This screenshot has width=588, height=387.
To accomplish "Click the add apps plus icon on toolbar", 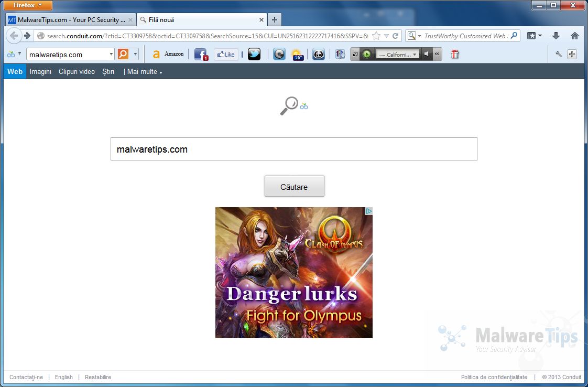I will pos(572,55).
